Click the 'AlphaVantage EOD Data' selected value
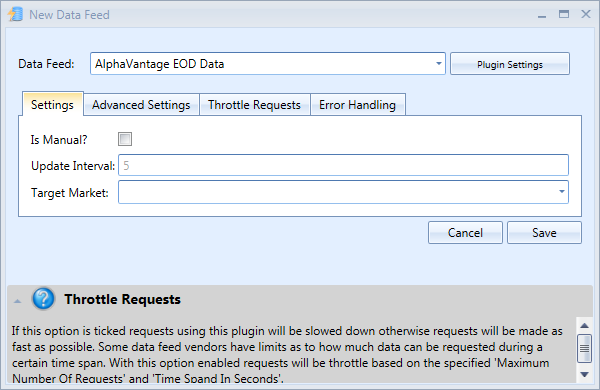600x390 pixels. click(160, 64)
